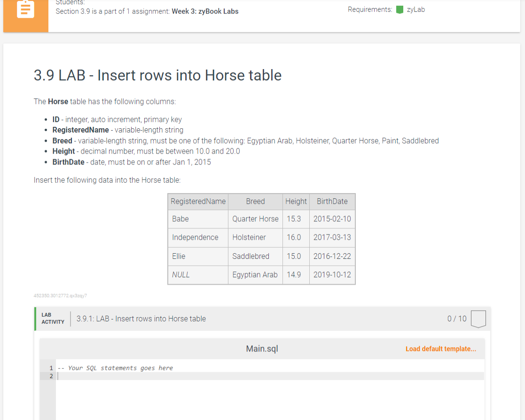Click the green zyLab requirement indicator
Screen dimensions: 525x420
(398, 9)
